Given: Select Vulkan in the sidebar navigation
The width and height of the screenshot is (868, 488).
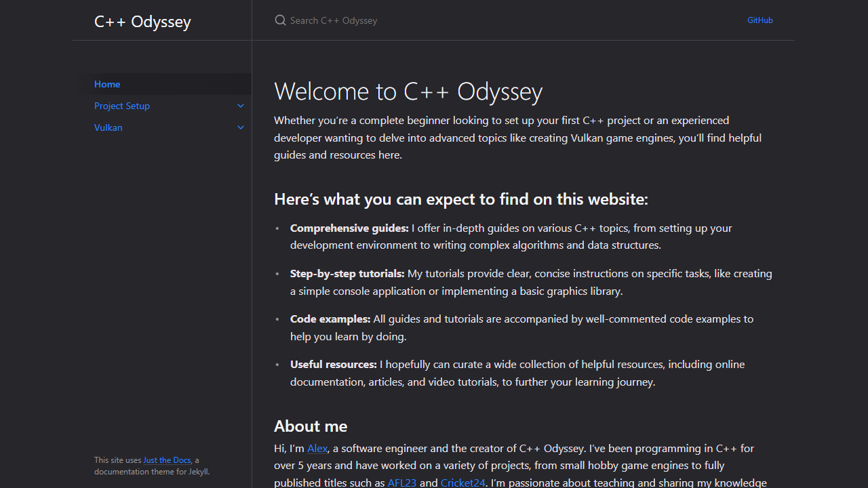Looking at the screenshot, I should (108, 127).
